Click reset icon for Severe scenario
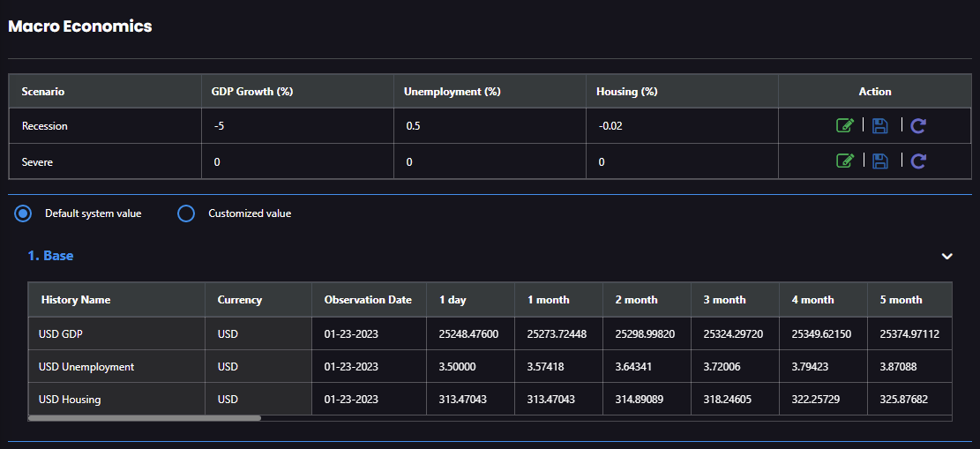The width and height of the screenshot is (980, 449). pos(918,161)
